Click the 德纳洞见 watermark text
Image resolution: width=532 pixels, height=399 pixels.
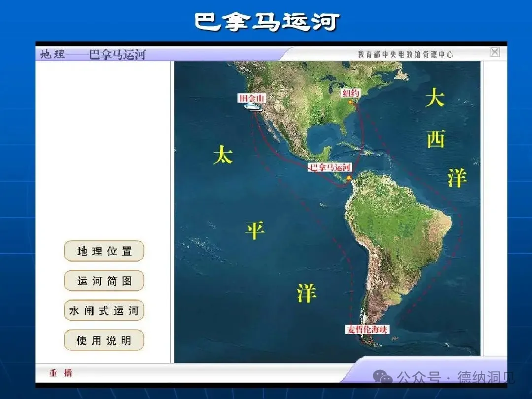[x=485, y=377]
